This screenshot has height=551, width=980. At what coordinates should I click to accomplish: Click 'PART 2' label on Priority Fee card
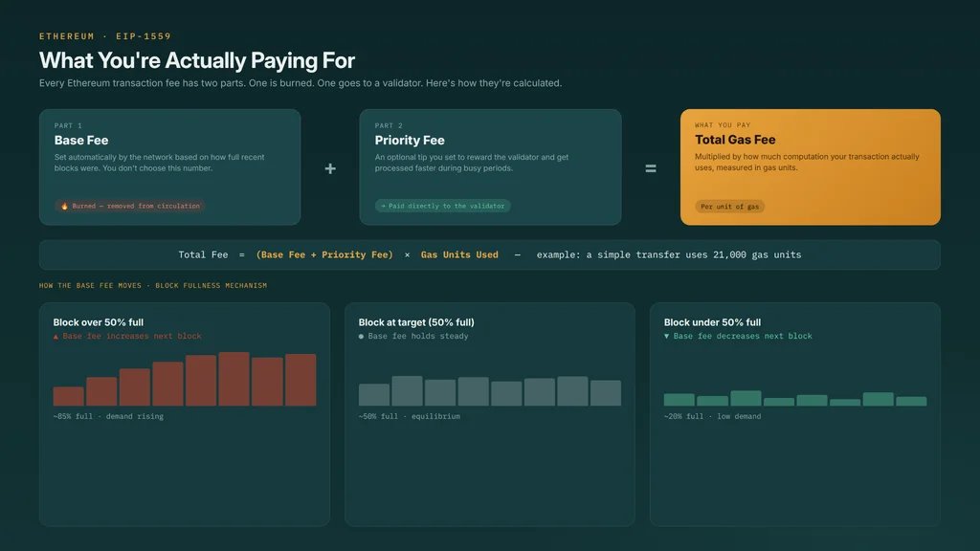pyautogui.click(x=389, y=125)
